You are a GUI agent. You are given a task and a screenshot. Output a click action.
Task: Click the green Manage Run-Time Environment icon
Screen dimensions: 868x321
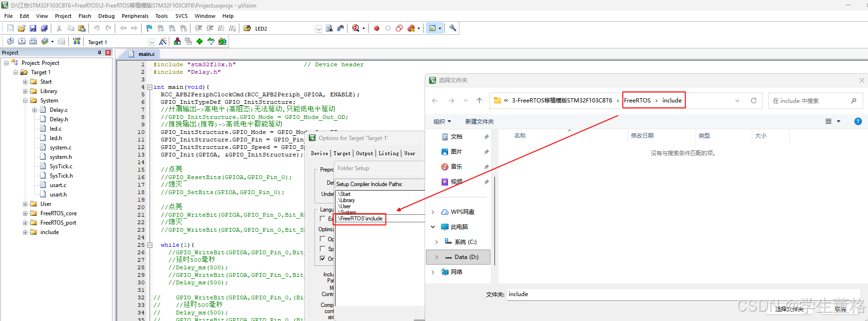click(200, 41)
